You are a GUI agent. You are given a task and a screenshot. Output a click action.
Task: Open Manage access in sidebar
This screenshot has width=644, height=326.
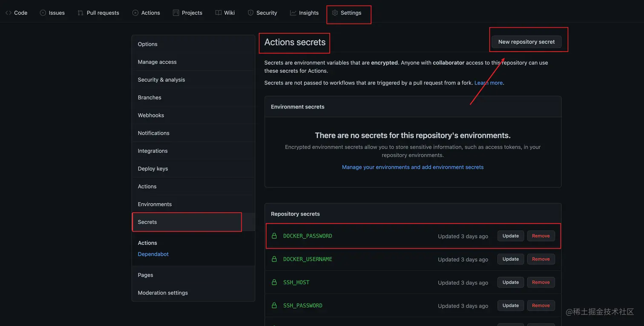(x=193, y=62)
